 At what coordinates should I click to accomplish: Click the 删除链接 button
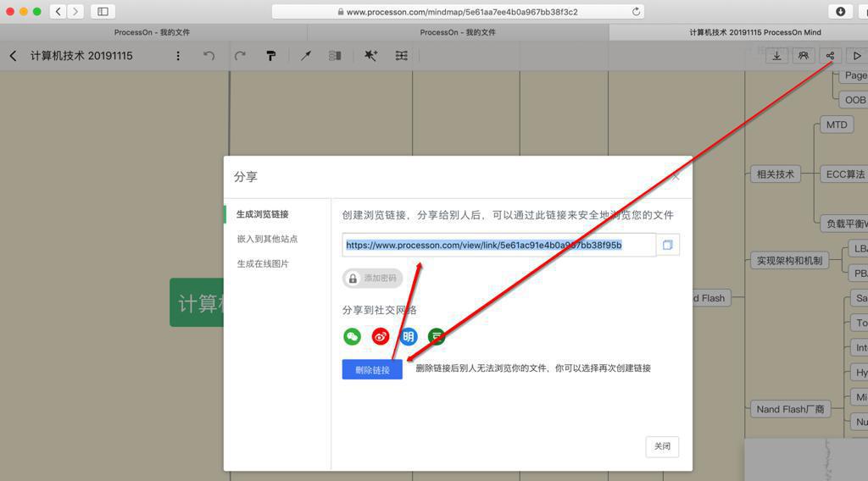pyautogui.click(x=372, y=370)
